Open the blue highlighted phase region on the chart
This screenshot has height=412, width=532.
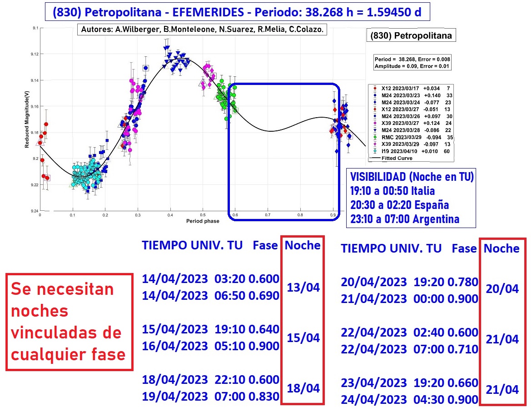pyautogui.click(x=284, y=152)
